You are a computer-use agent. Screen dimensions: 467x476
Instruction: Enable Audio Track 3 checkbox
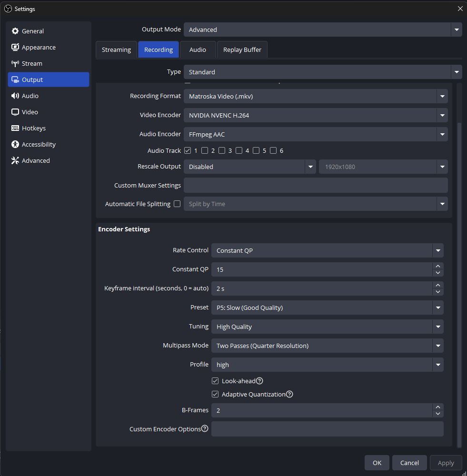click(x=222, y=150)
